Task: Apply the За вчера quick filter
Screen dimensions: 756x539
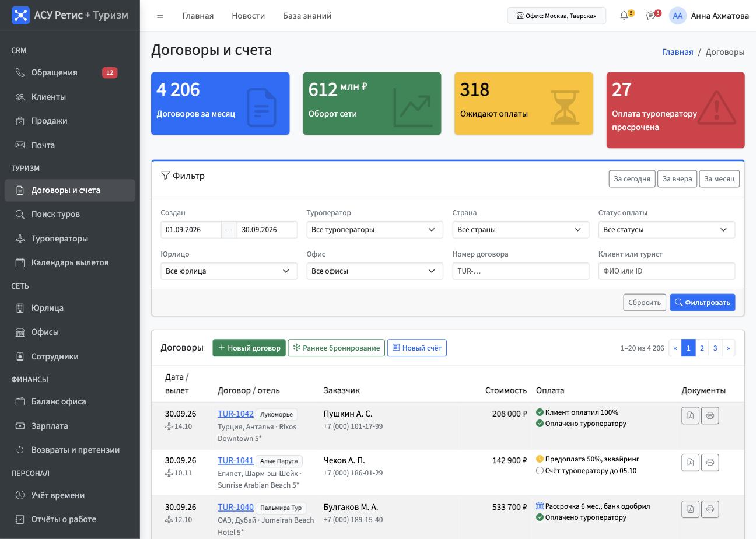Action: [x=677, y=179]
